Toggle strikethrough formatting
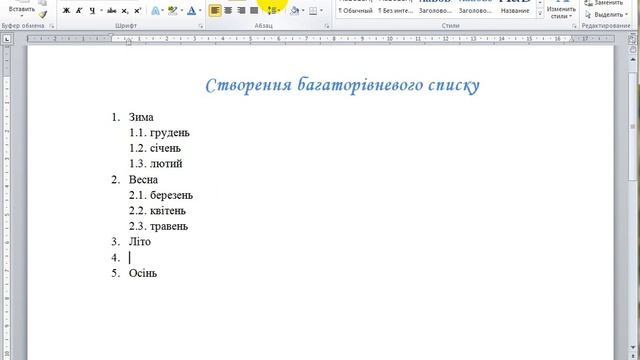Image resolution: width=640 pixels, height=360 pixels. pyautogui.click(x=111, y=11)
